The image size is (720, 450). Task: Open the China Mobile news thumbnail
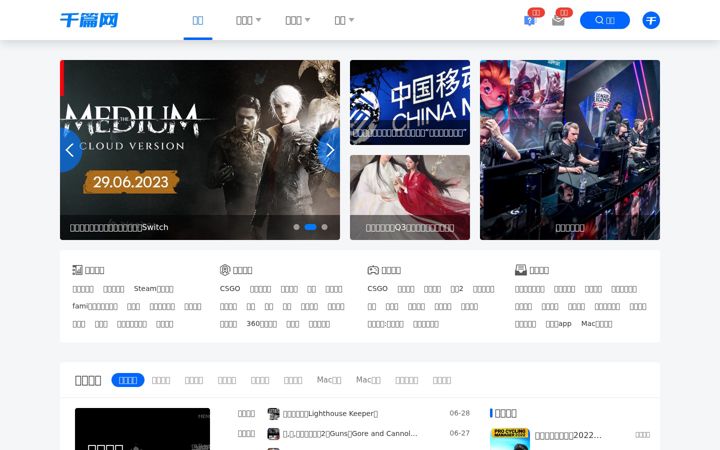[x=410, y=102]
